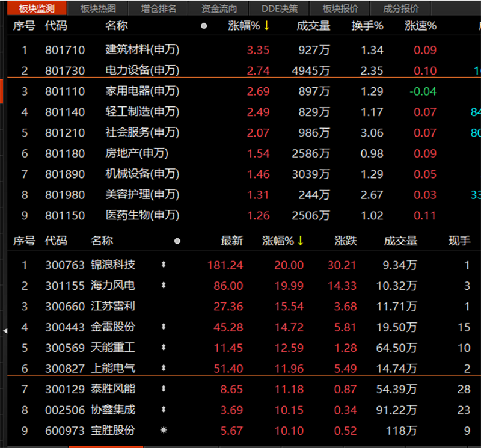Click the dot marker in the sector table header

click(x=204, y=26)
